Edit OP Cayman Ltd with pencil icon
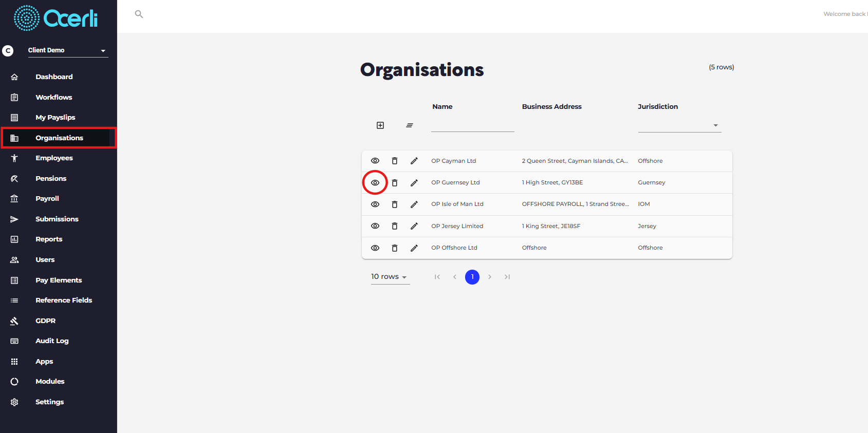 pyautogui.click(x=414, y=161)
